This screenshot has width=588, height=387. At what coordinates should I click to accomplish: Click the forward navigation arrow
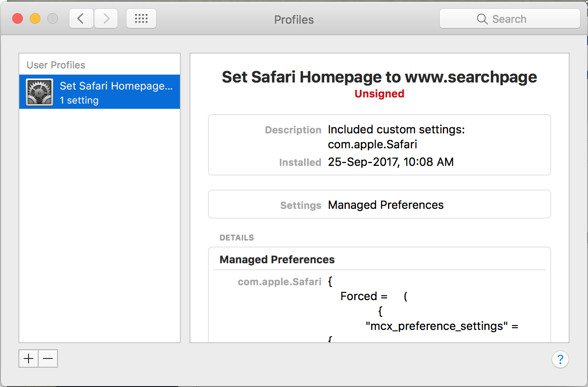(106, 19)
